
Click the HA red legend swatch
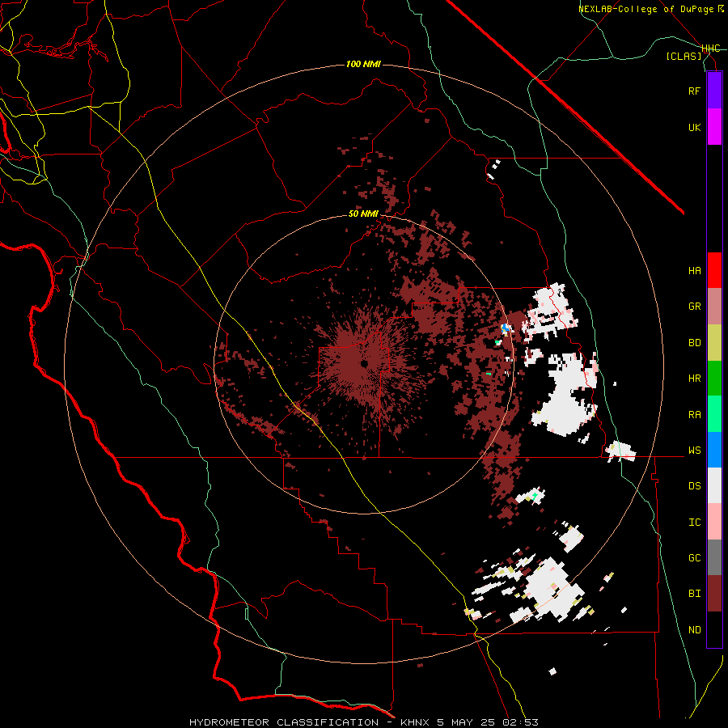714,270
